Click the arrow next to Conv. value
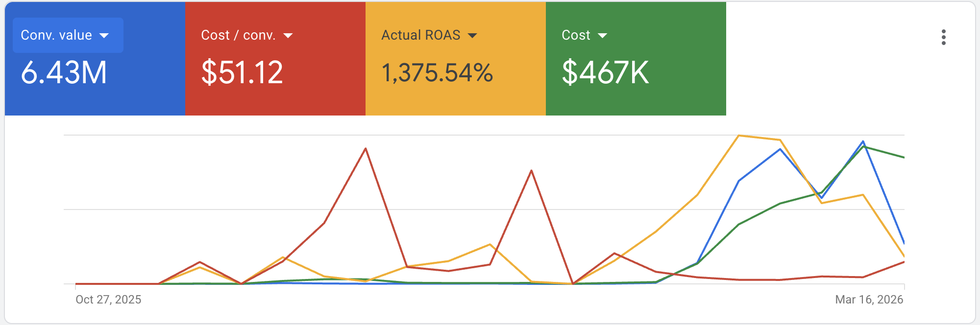Screen dimensions: 980x325 pos(104,36)
